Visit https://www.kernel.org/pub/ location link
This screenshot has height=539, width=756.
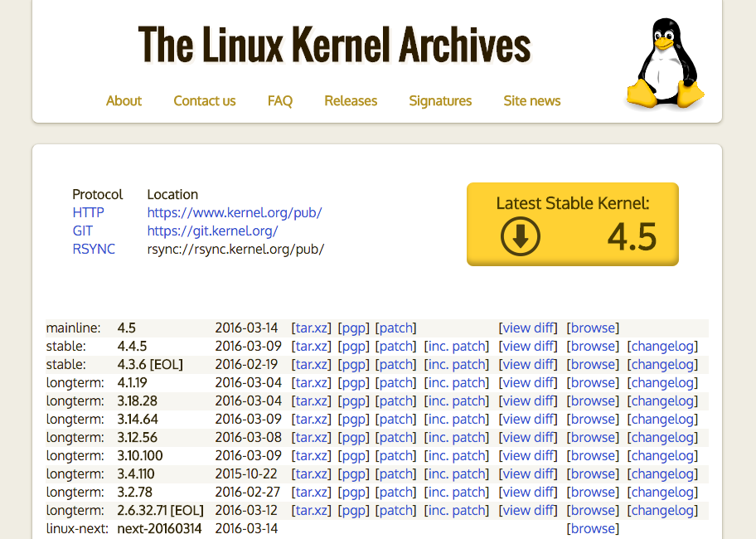coord(235,212)
